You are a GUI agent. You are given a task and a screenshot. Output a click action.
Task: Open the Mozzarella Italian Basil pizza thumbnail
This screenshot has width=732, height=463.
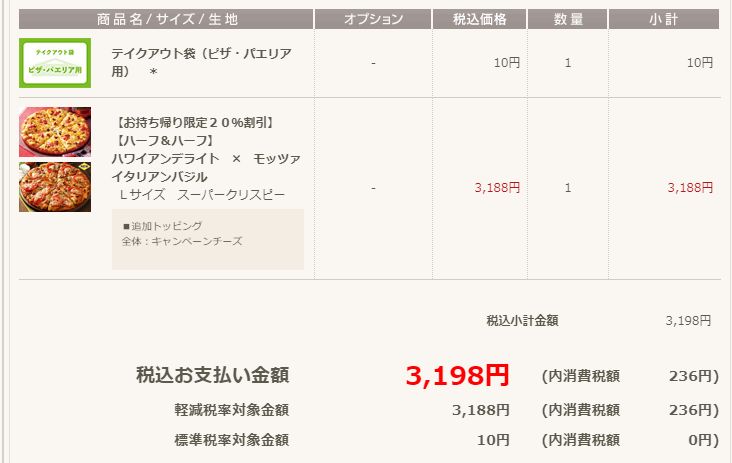(x=55, y=187)
